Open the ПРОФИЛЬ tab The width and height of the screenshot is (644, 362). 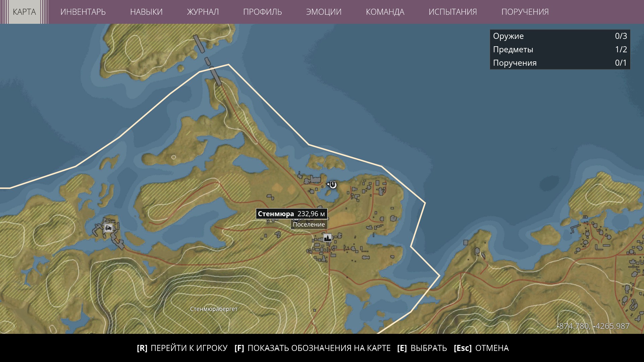[x=262, y=12]
